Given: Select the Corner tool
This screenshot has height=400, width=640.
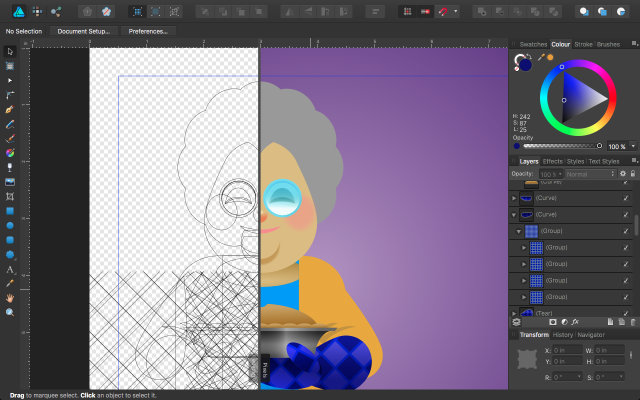Looking at the screenshot, I should pos(10,95).
